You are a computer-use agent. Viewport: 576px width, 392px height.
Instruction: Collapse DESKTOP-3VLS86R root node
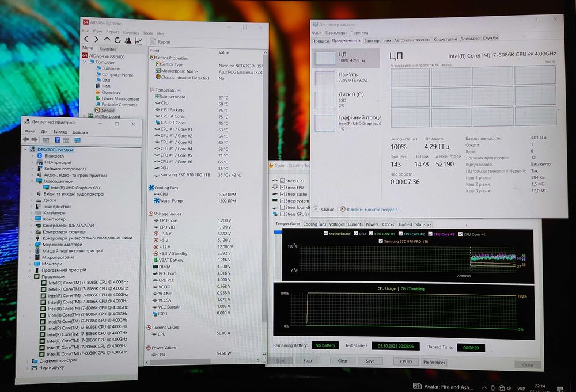(26, 150)
